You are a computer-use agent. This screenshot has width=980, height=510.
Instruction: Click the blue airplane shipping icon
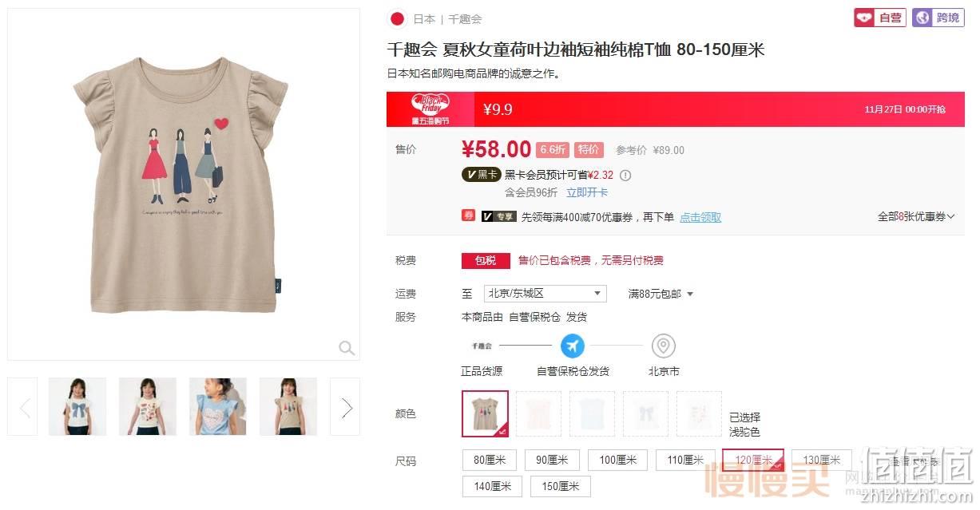point(572,346)
